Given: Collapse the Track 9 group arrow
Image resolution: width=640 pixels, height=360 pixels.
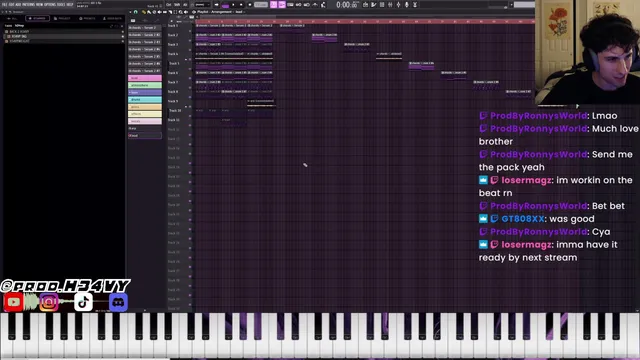Looking at the screenshot, I should pyautogui.click(x=186, y=107).
